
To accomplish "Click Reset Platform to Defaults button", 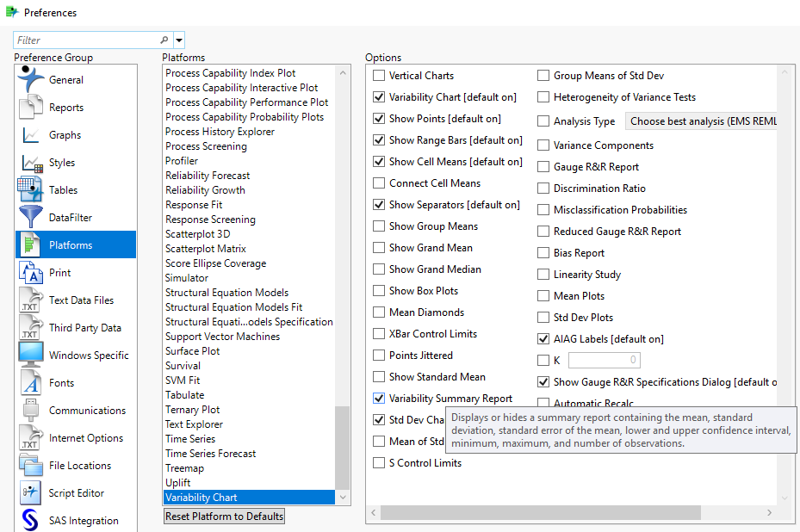I will (224, 517).
